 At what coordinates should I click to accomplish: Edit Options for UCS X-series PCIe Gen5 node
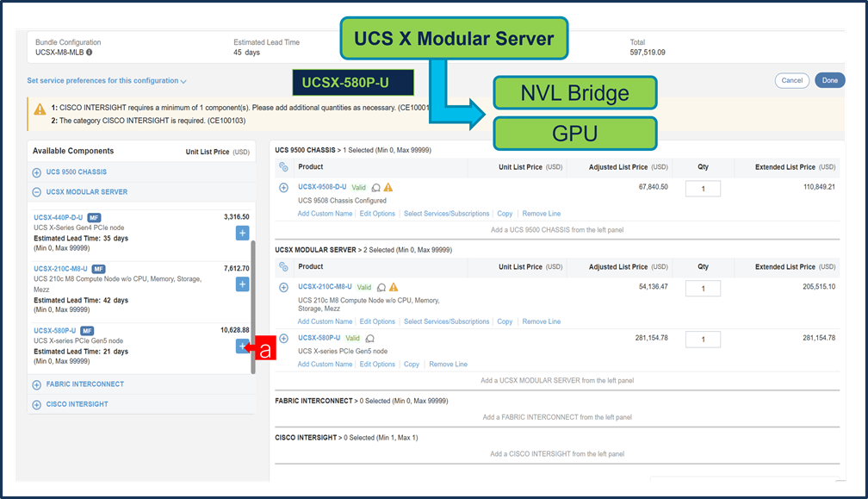[377, 365]
